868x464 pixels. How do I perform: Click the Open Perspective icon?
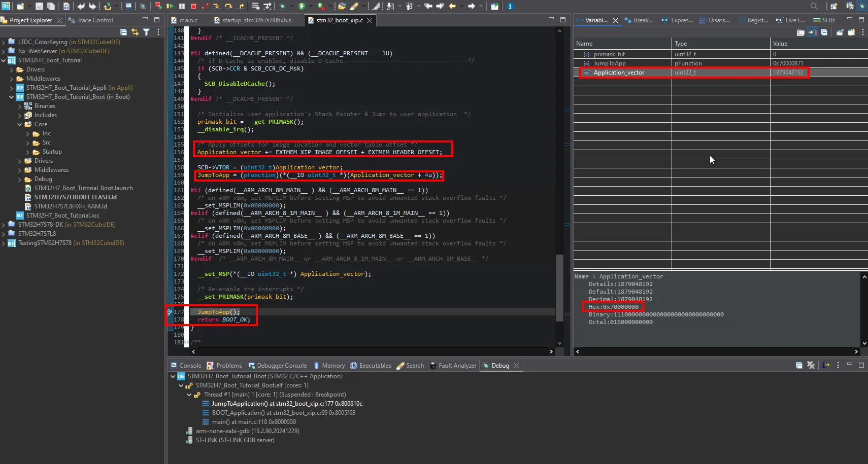tap(833, 6)
